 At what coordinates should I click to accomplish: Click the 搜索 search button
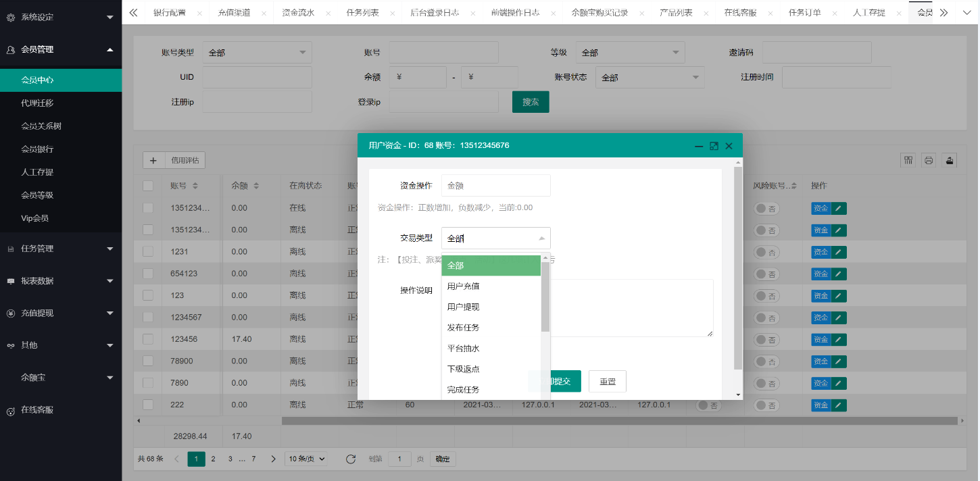click(530, 101)
